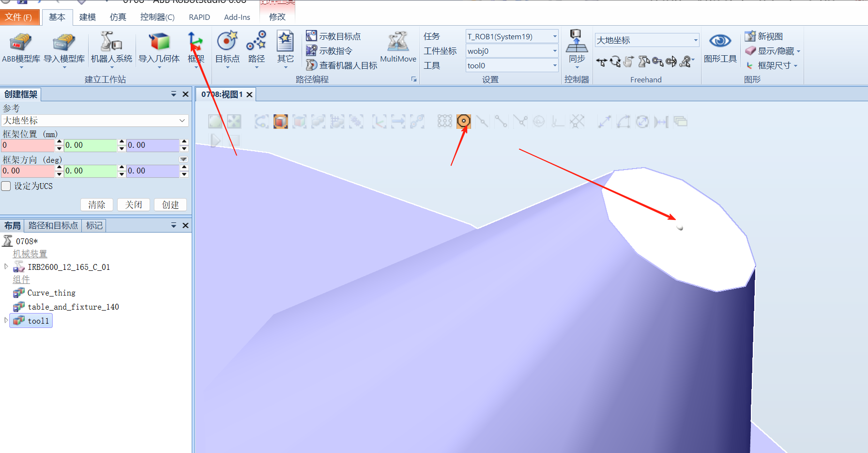Open the 显示/隐藏 dropdown
868x453 pixels.
(772, 51)
